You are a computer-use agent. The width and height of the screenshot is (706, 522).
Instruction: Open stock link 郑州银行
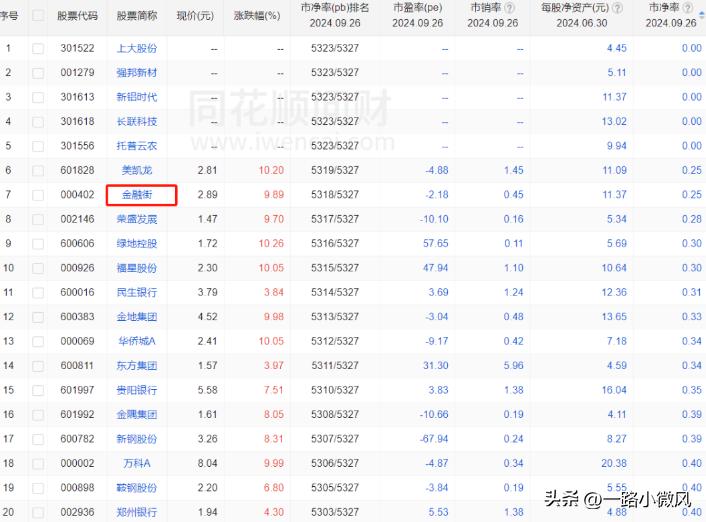coord(137,512)
